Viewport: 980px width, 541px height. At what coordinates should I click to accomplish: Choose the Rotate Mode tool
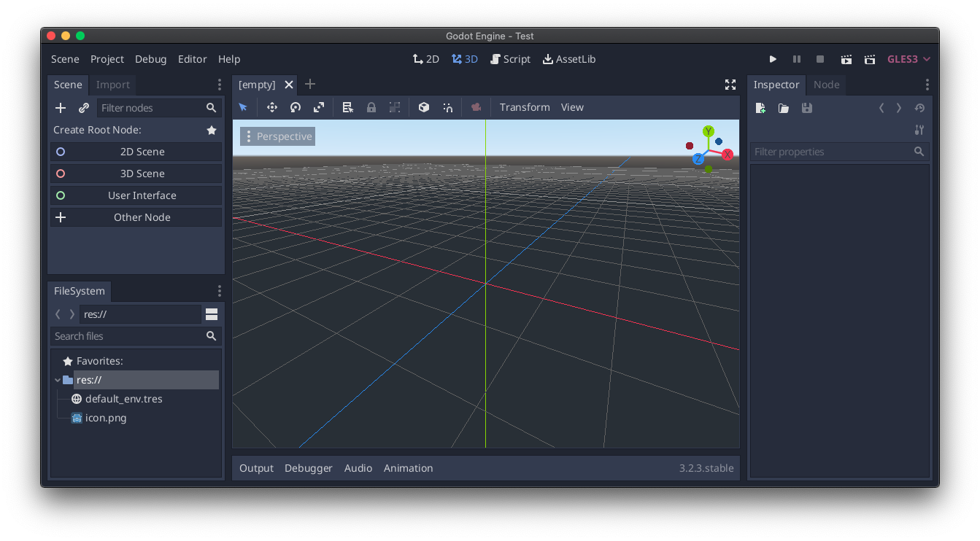point(296,107)
